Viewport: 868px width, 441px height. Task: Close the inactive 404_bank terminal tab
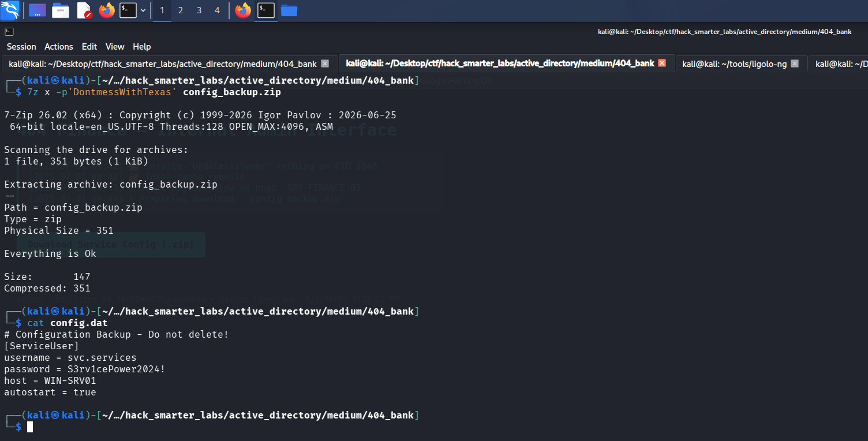point(325,63)
